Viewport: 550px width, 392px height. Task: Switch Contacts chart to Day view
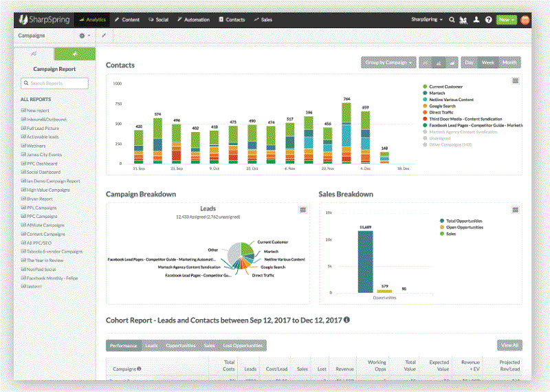[470, 63]
